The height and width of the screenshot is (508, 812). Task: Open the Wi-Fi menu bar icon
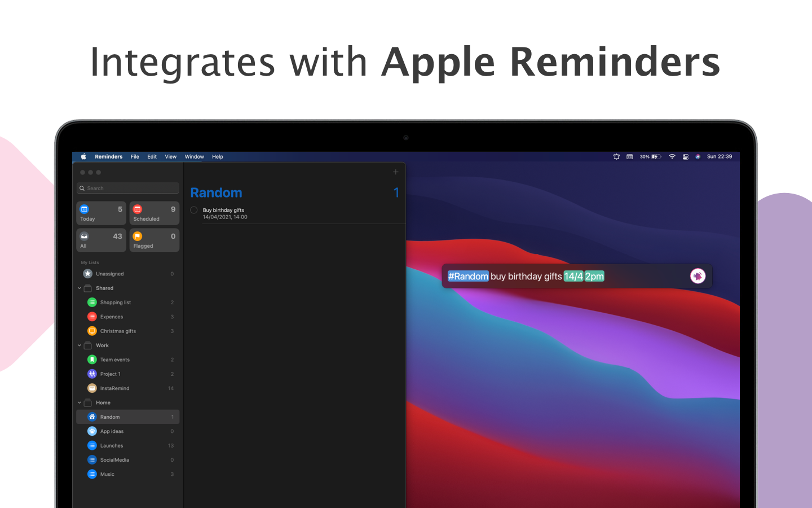[672, 157]
